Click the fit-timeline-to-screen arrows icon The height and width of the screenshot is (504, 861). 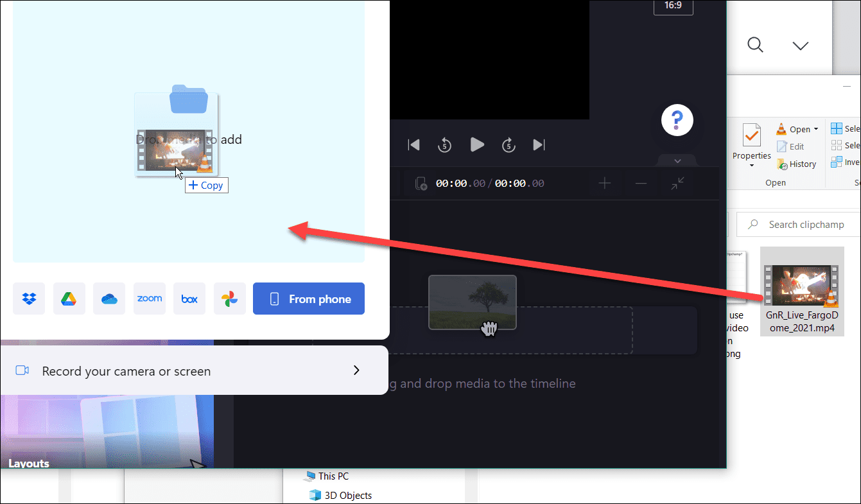click(677, 184)
